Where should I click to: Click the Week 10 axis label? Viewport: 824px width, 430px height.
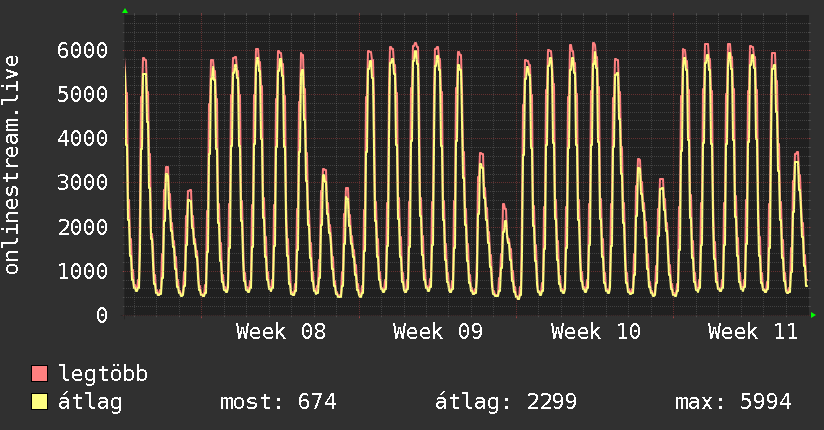[596, 332]
